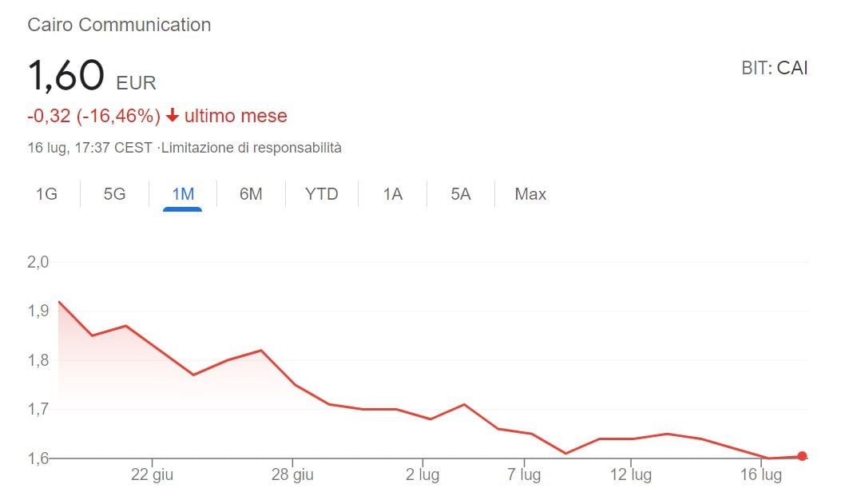Click the 12 lug date label
Viewport: 845px width, 504px height.
(630, 475)
